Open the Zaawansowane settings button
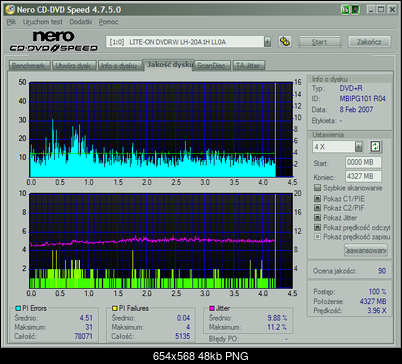Screen dimensions: 402x364 click(x=366, y=250)
